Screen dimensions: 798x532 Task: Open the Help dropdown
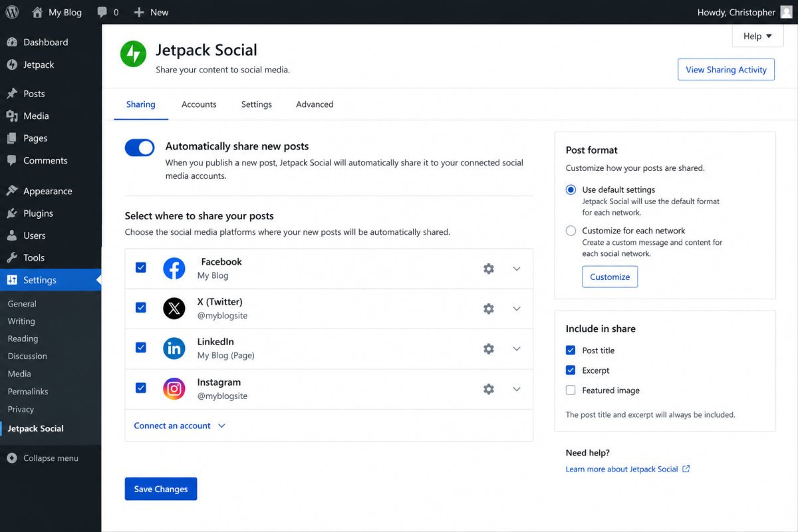coord(757,36)
